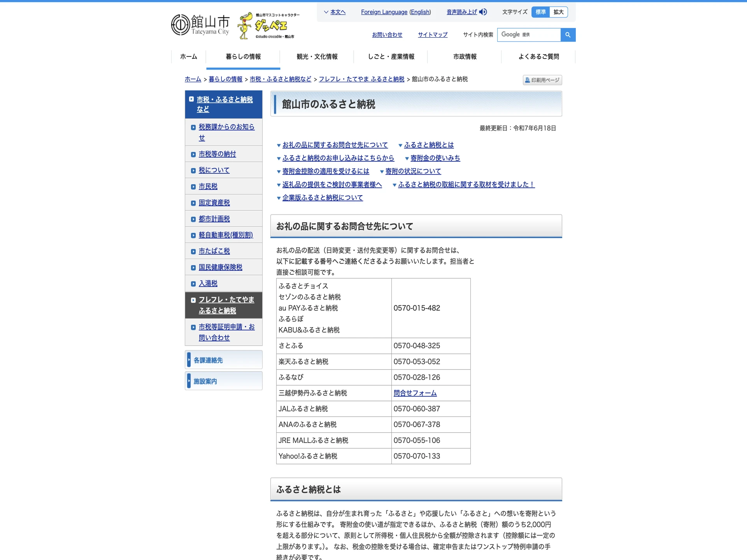Click the Dappe mascot character image
The image size is (747, 560).
(268, 26)
